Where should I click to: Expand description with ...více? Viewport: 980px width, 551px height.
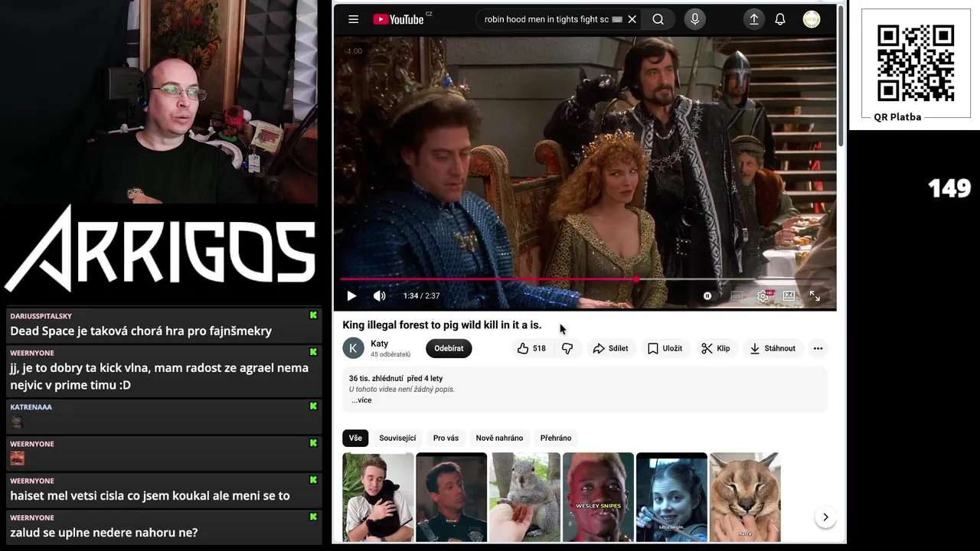(x=361, y=400)
